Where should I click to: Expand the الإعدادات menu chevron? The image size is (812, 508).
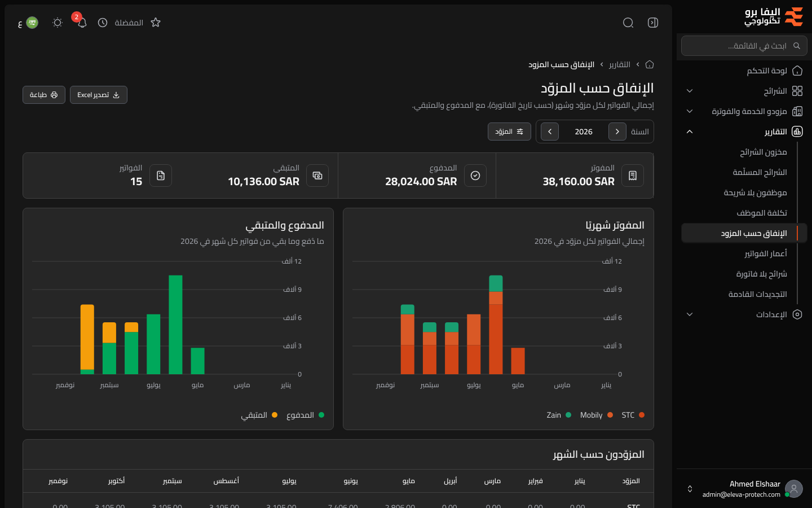[x=690, y=314]
